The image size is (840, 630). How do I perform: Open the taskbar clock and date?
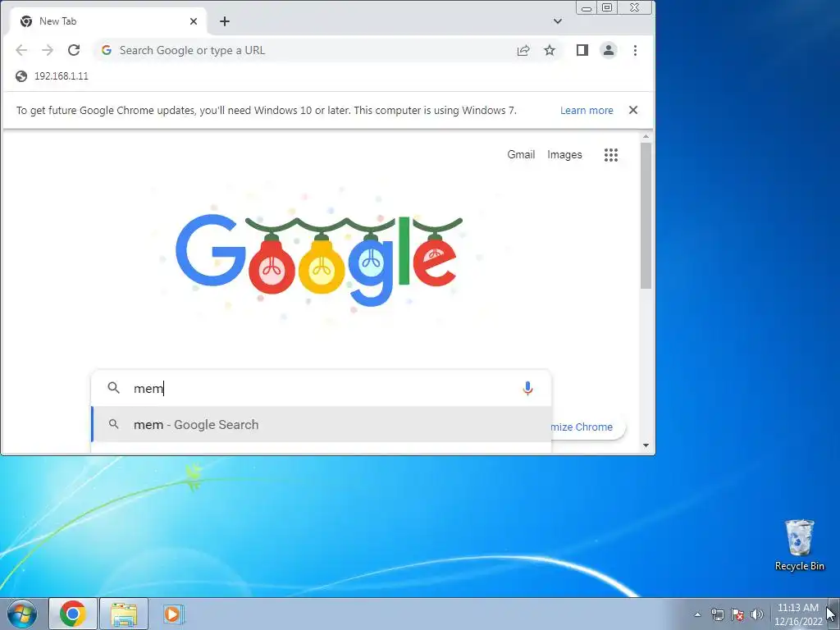coord(797,614)
